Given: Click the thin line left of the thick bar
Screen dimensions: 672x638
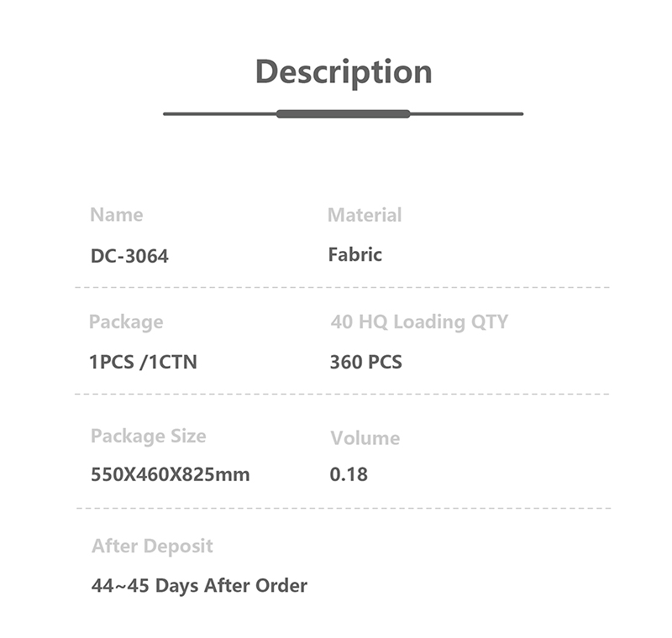Looking at the screenshot, I should (x=219, y=113).
